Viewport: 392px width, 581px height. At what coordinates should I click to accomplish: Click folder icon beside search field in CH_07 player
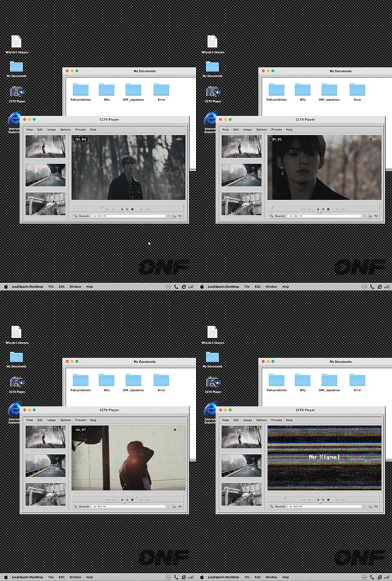[x=173, y=506]
